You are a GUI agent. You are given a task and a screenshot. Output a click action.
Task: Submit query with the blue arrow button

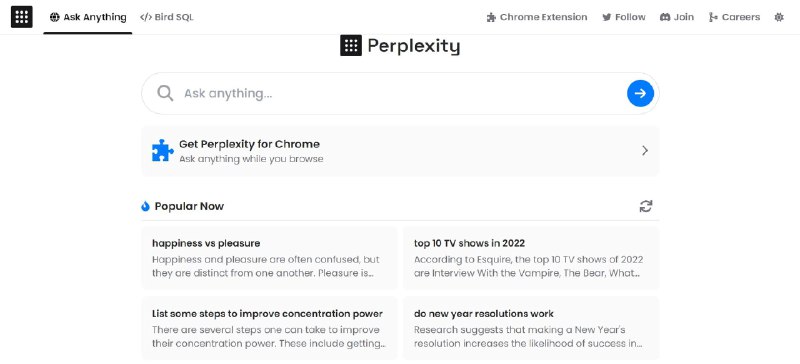click(x=640, y=93)
